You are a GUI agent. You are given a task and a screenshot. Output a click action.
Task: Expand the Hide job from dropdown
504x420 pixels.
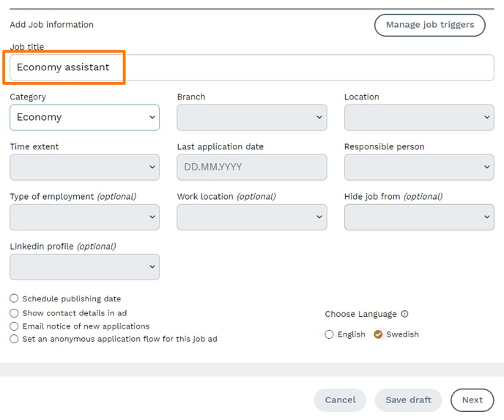[418, 217]
